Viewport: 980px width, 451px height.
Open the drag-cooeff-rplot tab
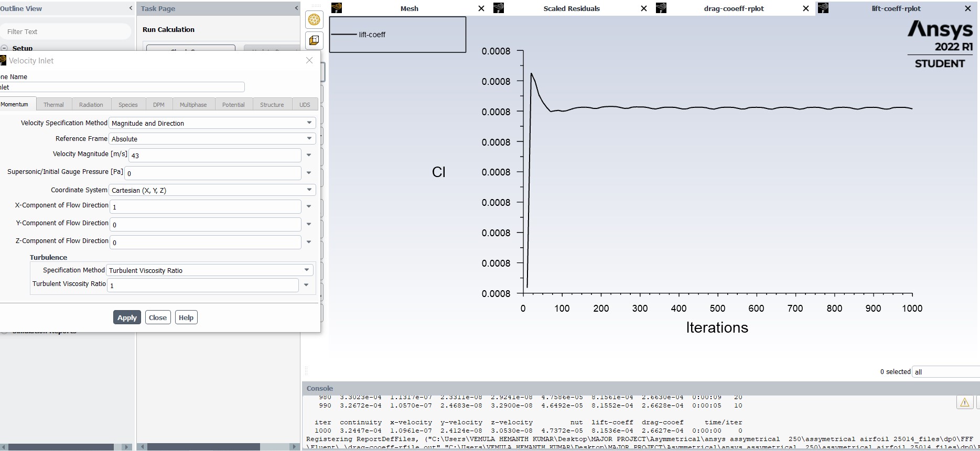(x=734, y=8)
